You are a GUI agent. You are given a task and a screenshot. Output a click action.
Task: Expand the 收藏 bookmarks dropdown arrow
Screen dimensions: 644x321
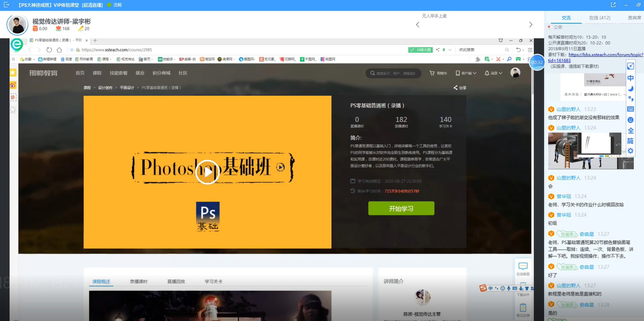(x=34, y=59)
